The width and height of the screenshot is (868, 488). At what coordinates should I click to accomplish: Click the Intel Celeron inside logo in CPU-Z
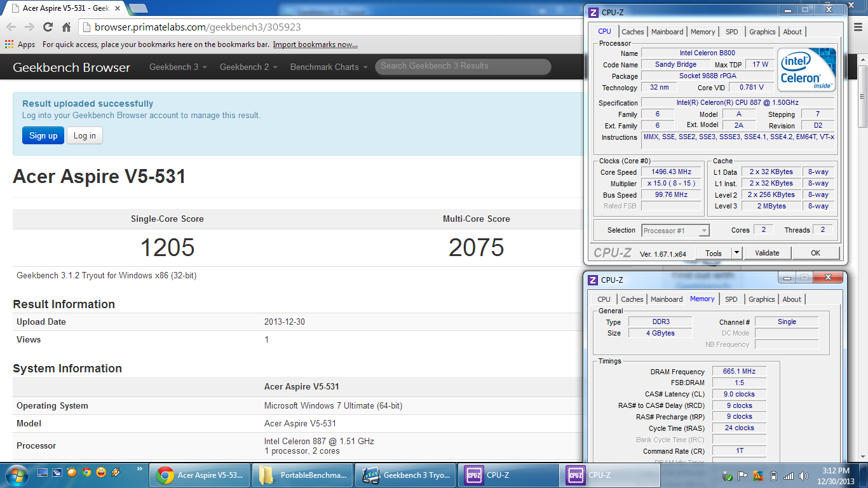(x=806, y=70)
